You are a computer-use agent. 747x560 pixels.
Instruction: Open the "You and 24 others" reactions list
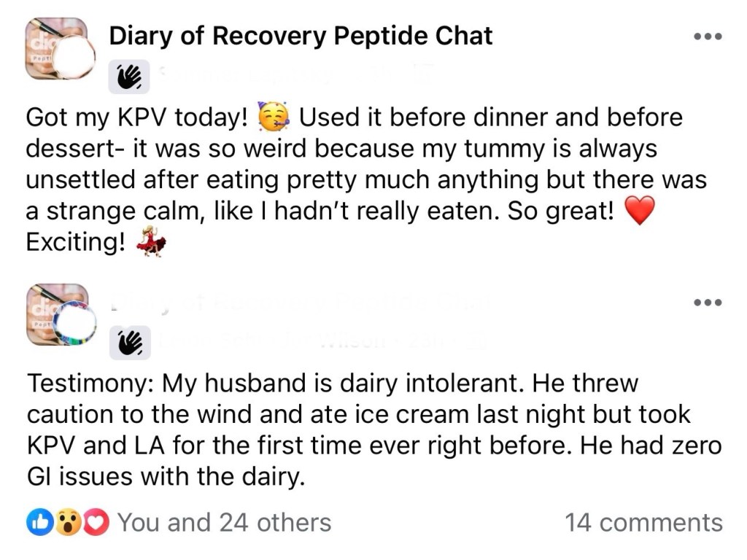[224, 522]
